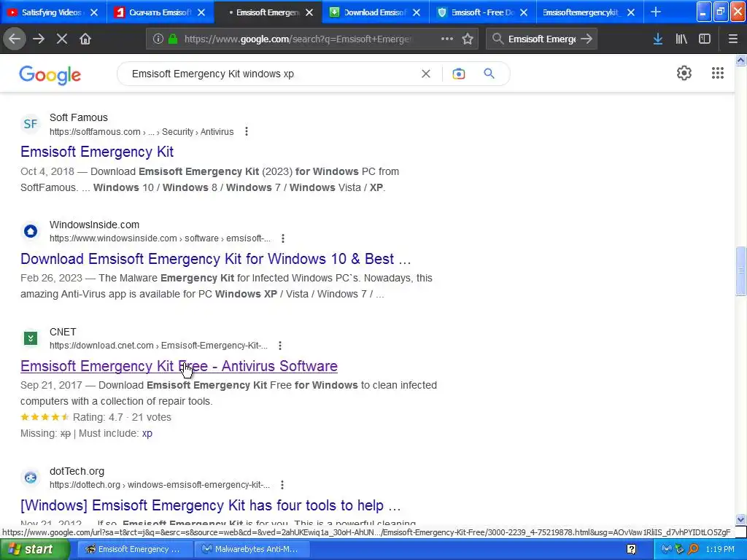
Task: Switch to the Emsisoftemergencykit tab
Action: (580, 12)
